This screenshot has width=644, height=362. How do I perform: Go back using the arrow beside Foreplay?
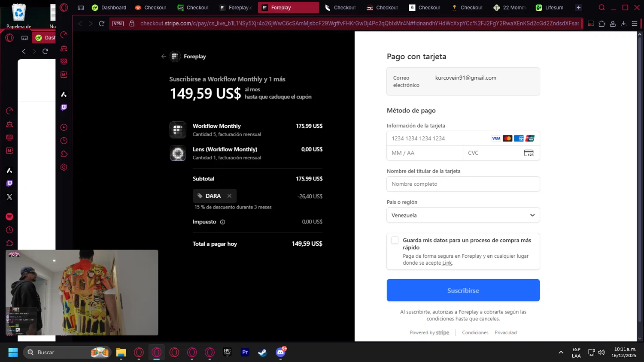click(164, 56)
